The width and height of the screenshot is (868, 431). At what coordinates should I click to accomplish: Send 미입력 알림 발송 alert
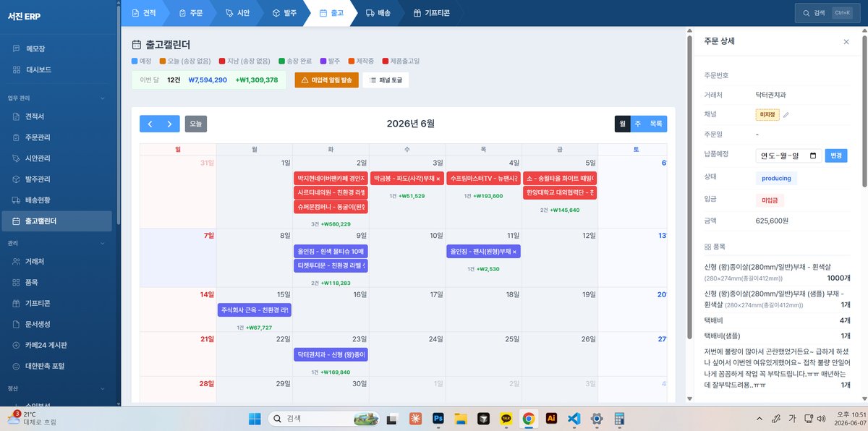point(326,80)
